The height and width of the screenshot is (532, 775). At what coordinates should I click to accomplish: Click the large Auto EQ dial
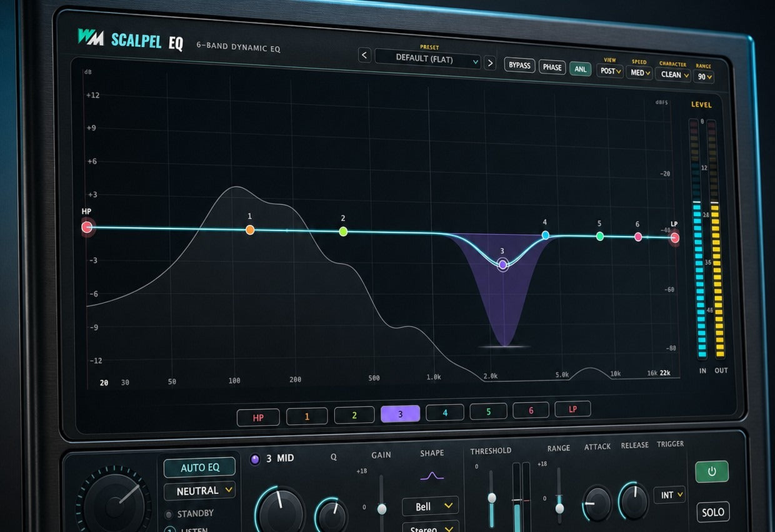115,503
